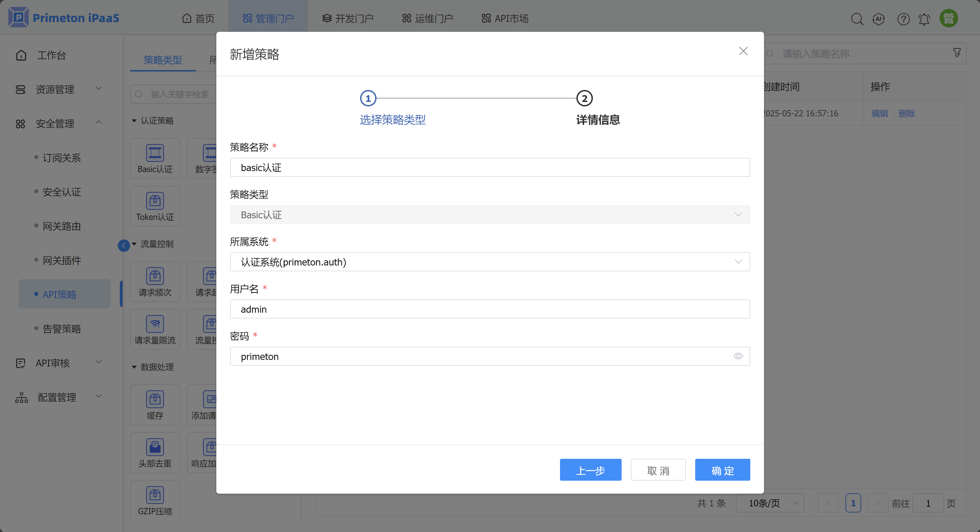980x532 pixels.
Task: Open the 10条/页 page size dropdown
Action: click(769, 503)
